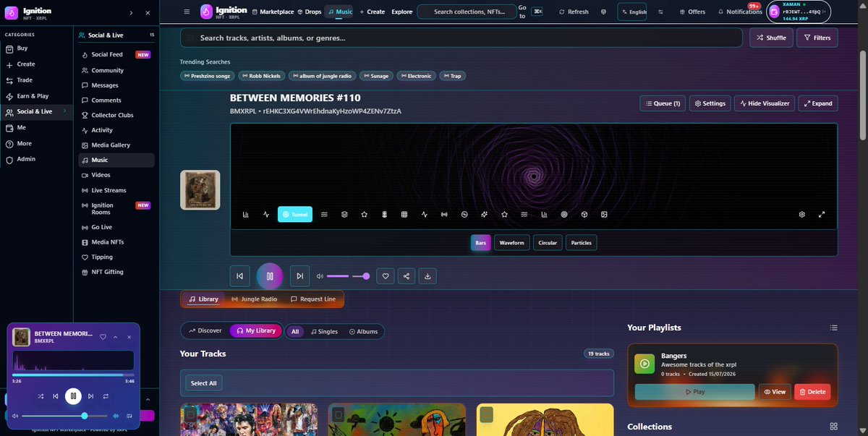Click the list view icon beside Your Playlists
Screen dimensions: 868x436
pos(833,328)
